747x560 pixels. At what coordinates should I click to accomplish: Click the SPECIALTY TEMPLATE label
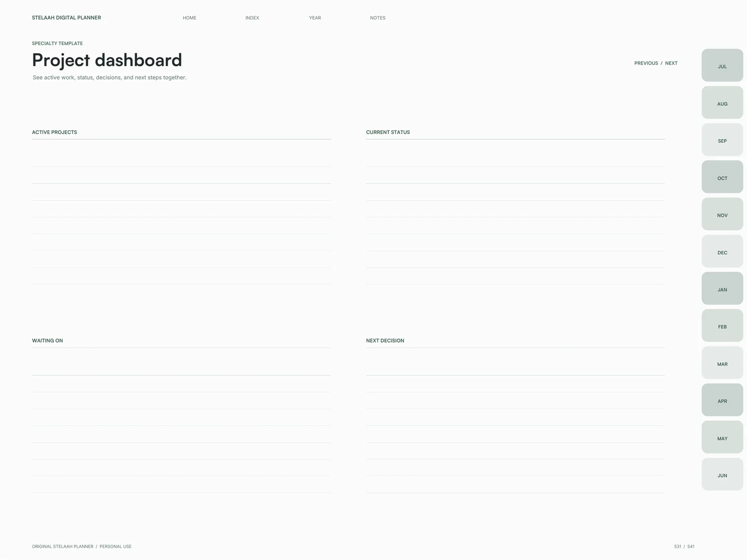[x=57, y=44]
